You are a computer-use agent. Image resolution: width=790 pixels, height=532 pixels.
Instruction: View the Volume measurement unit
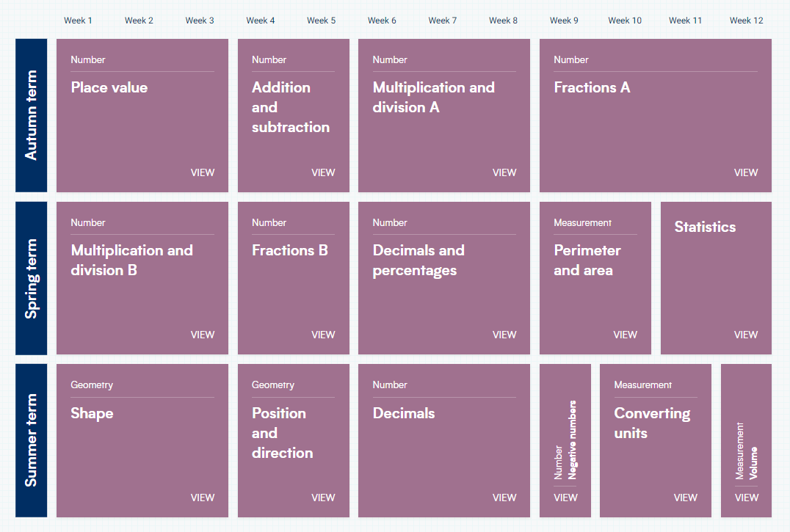(x=746, y=497)
